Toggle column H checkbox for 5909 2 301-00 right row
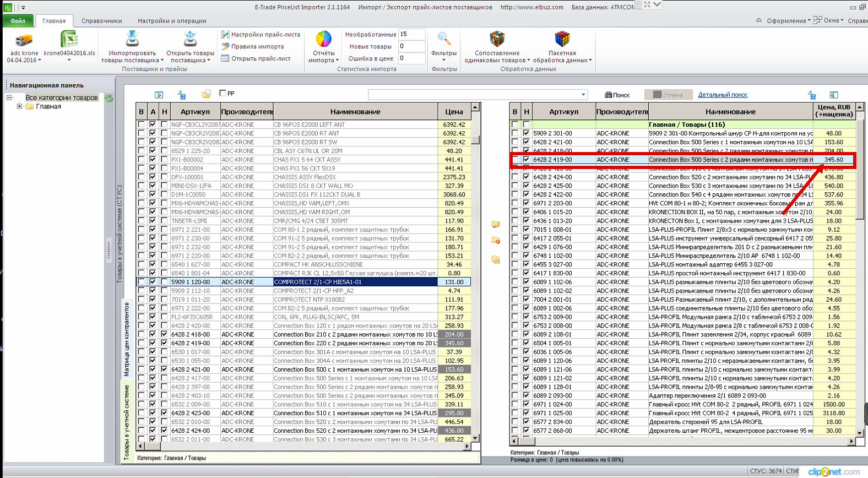868x478 pixels. (x=527, y=133)
